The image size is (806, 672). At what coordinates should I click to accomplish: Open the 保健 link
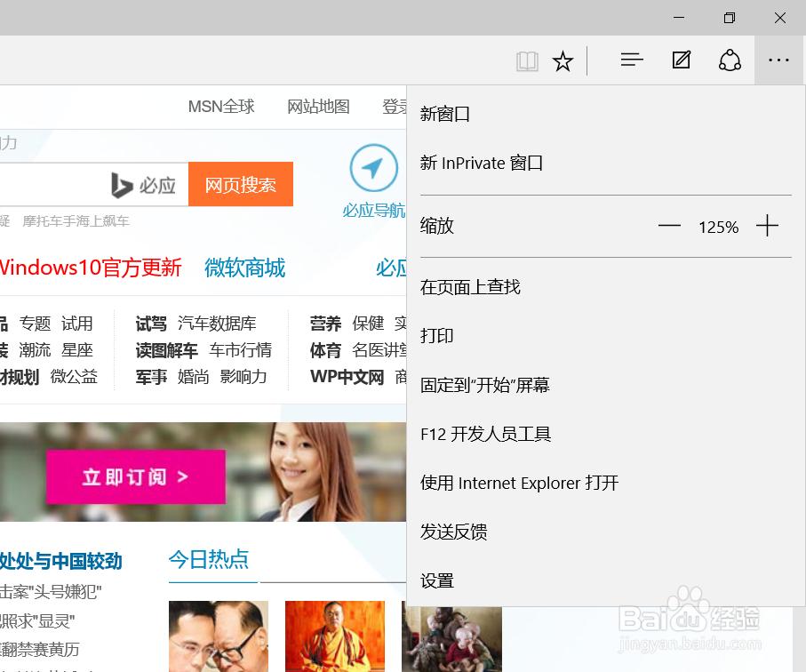pyautogui.click(x=368, y=324)
